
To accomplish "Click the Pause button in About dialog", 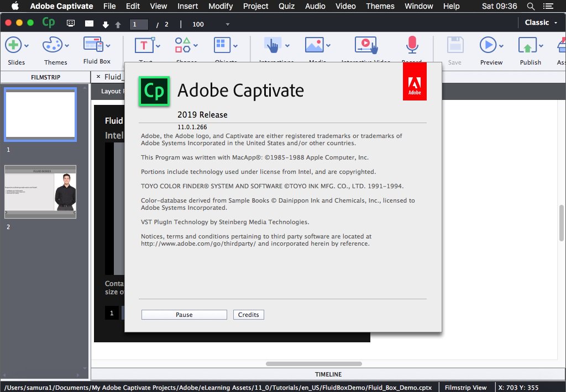I will point(184,315).
